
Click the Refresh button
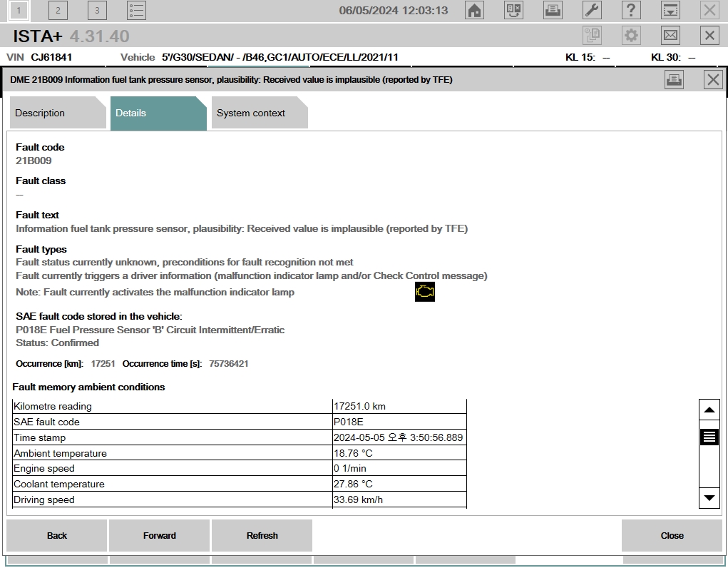[262, 535]
